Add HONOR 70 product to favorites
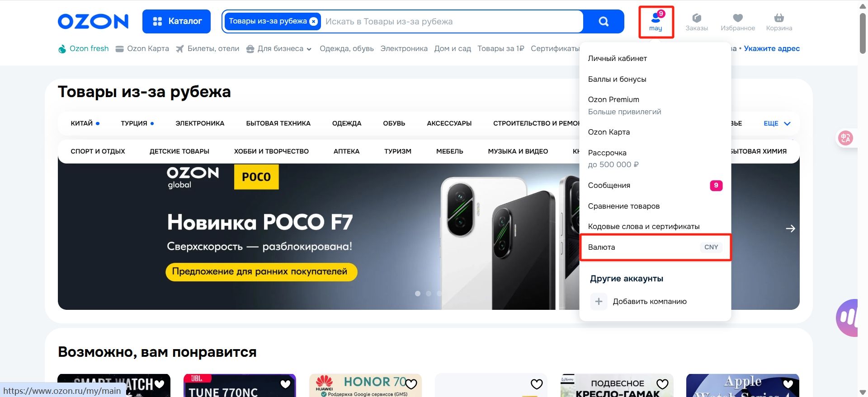 [x=410, y=384]
